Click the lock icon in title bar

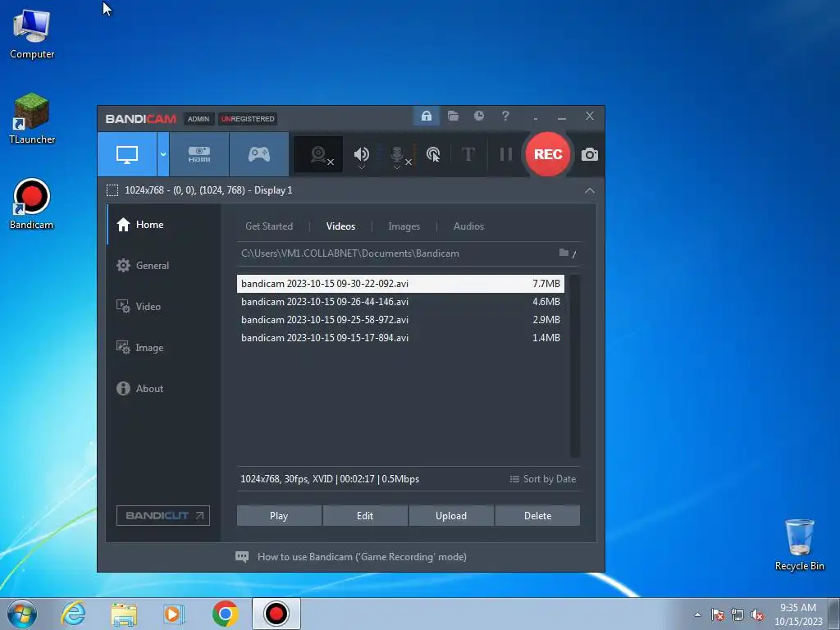tap(427, 116)
